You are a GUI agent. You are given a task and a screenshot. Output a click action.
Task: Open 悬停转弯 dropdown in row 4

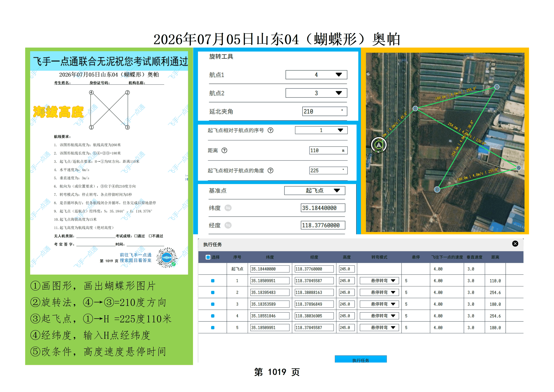pyautogui.click(x=379, y=316)
